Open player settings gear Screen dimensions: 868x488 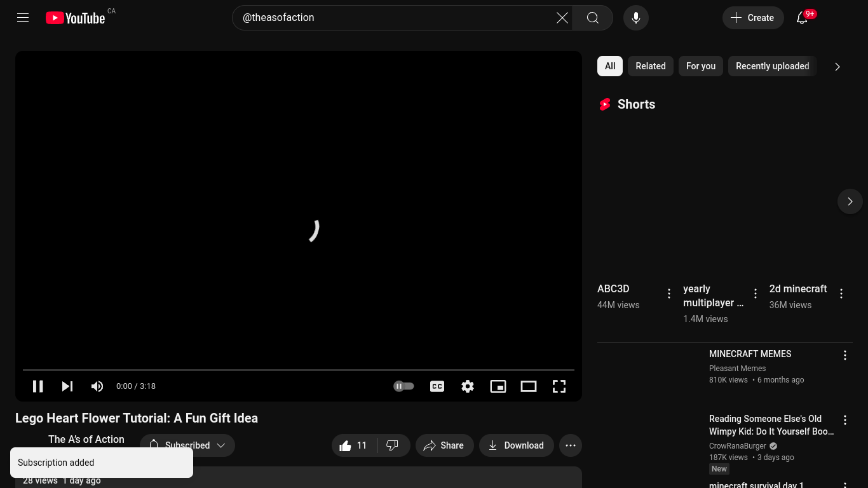pyautogui.click(x=468, y=386)
